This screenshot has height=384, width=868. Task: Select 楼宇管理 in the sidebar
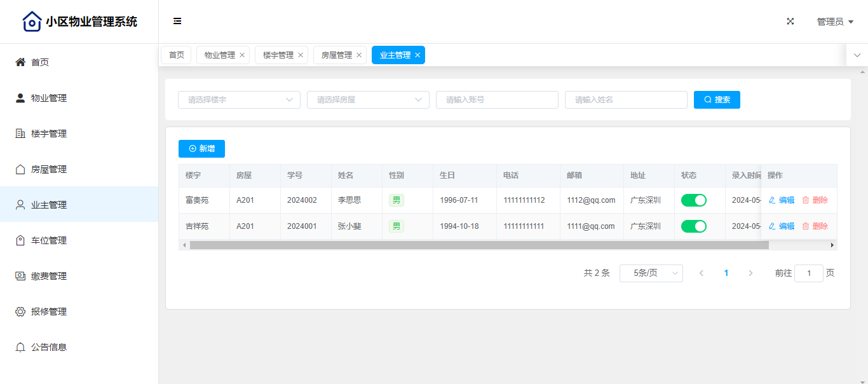point(49,134)
